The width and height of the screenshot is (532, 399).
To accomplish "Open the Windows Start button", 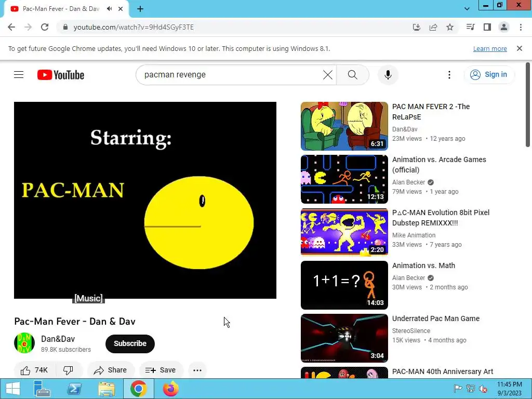I will [13, 389].
